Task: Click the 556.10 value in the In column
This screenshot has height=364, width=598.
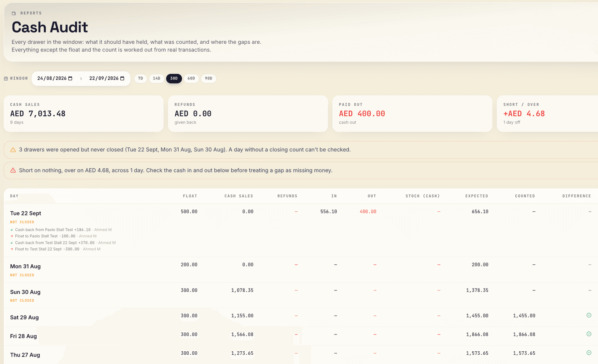Action: (x=329, y=212)
